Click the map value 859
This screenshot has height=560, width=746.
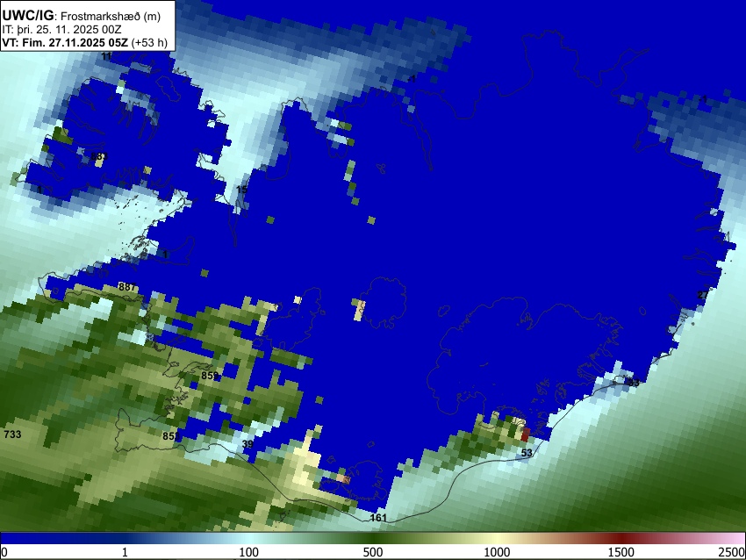pos(210,376)
